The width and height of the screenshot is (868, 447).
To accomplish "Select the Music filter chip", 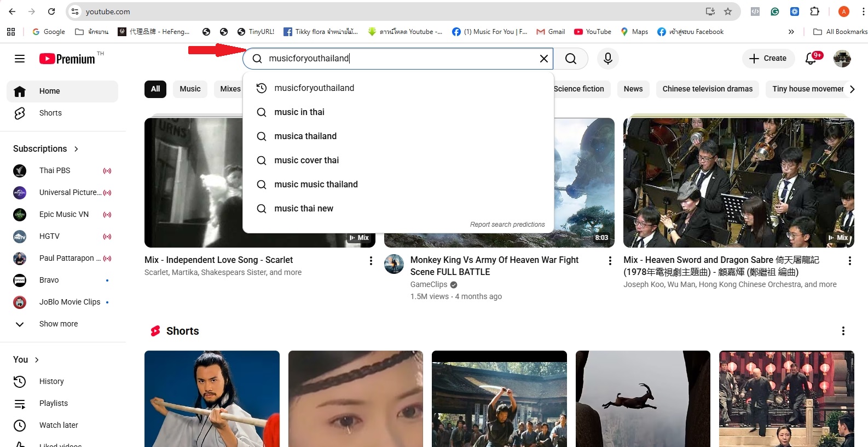I will [190, 89].
